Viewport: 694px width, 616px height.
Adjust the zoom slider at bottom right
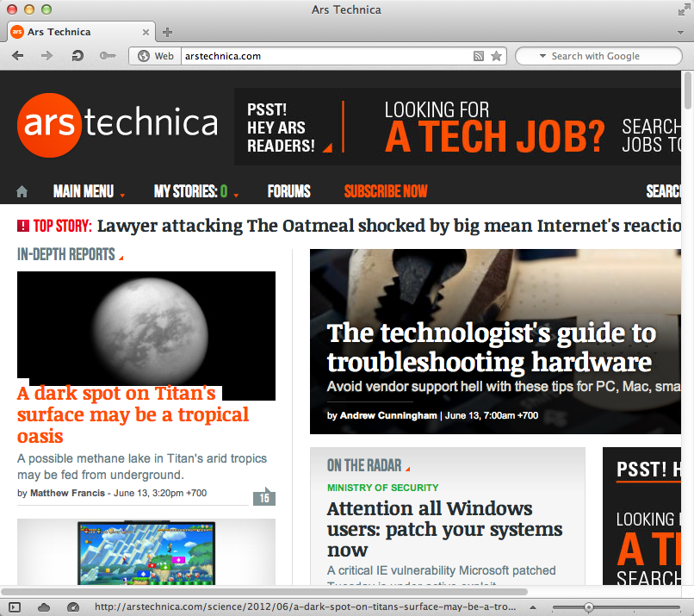[x=588, y=606]
